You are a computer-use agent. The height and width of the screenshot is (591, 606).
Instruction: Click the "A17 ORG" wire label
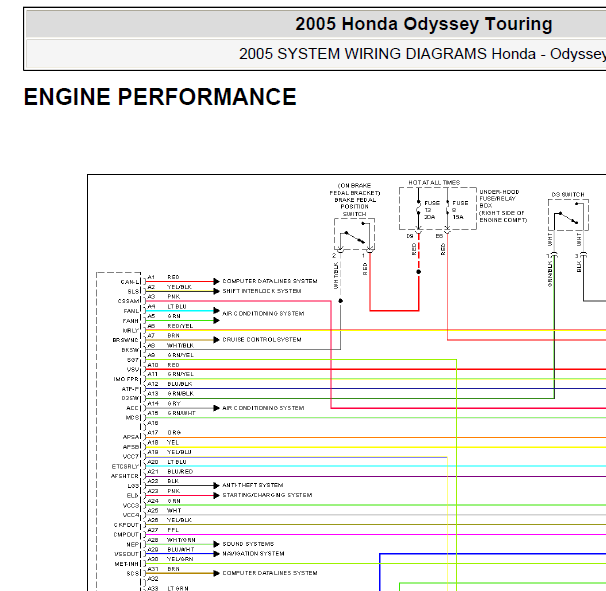pos(164,433)
